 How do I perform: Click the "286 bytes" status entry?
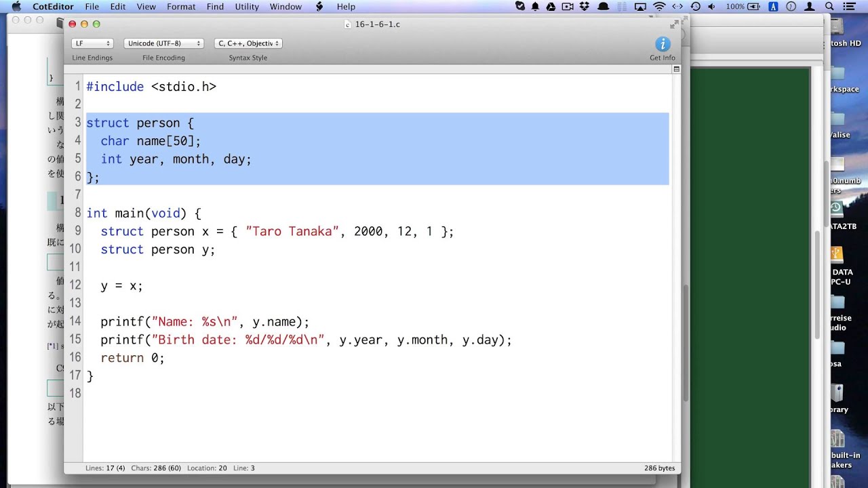coord(660,468)
